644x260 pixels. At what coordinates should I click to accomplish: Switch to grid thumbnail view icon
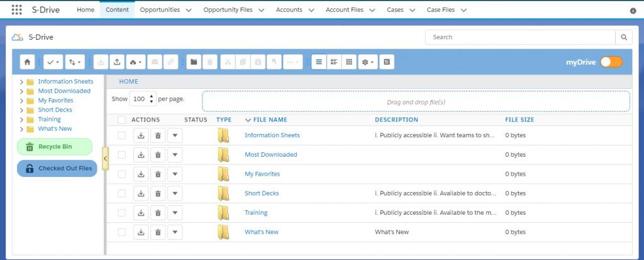[x=349, y=62]
